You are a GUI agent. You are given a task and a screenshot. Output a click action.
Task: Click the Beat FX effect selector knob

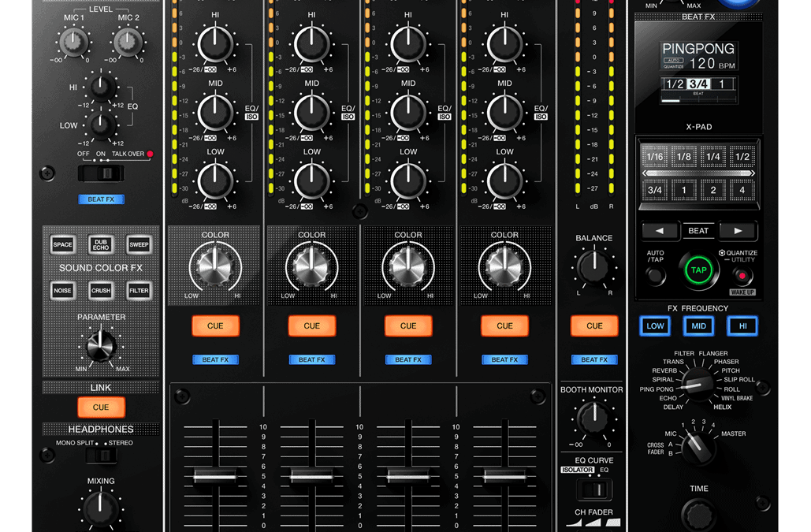(x=697, y=384)
